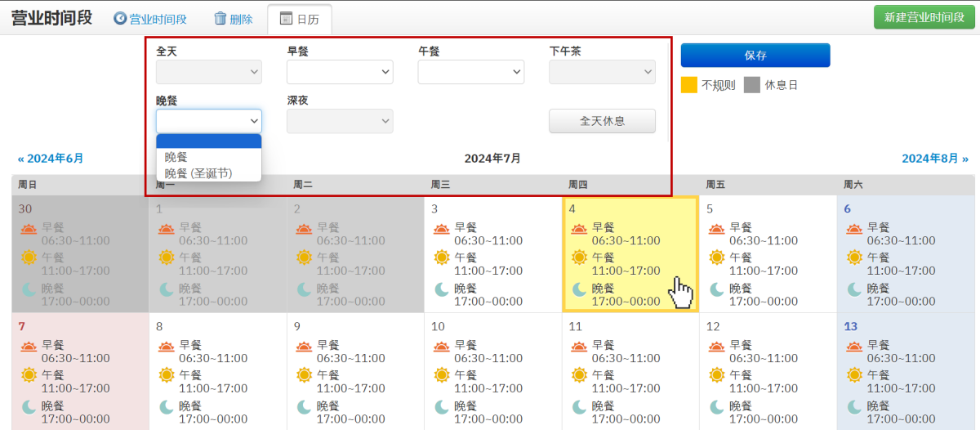Click the 新建营业时间段 green button
Image resolution: width=980 pixels, height=430 pixels.
pyautogui.click(x=924, y=17)
